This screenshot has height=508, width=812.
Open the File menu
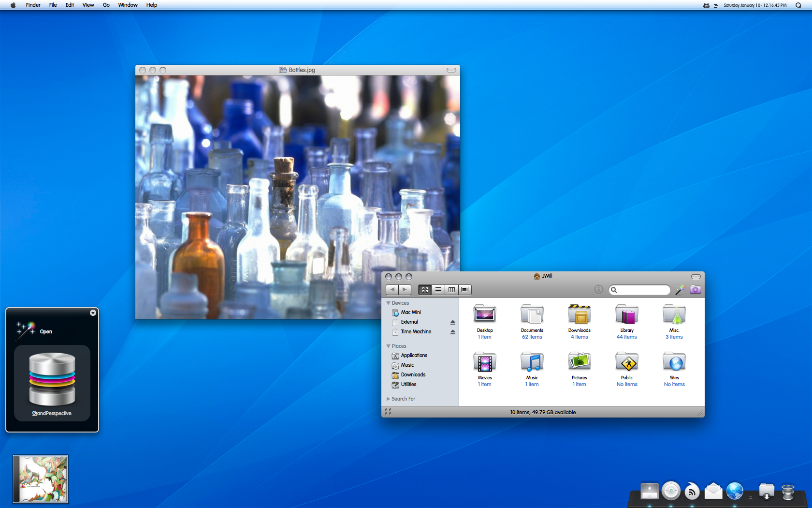[53, 5]
